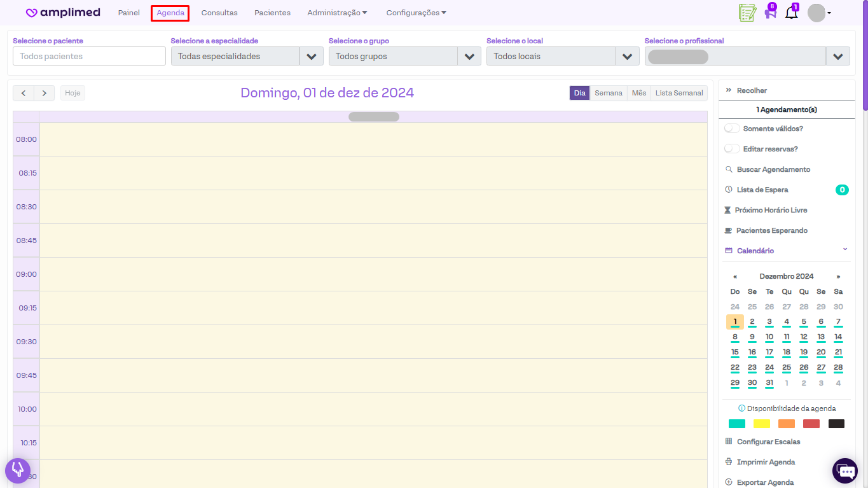Open the chat support bubble icon
Viewport: 868px width, 488px height.
(x=845, y=471)
